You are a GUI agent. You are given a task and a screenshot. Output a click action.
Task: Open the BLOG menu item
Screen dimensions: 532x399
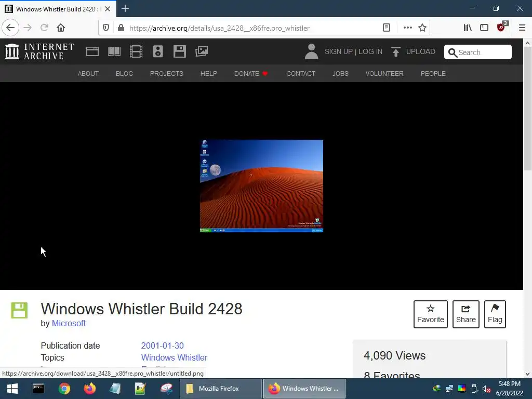[x=124, y=74]
